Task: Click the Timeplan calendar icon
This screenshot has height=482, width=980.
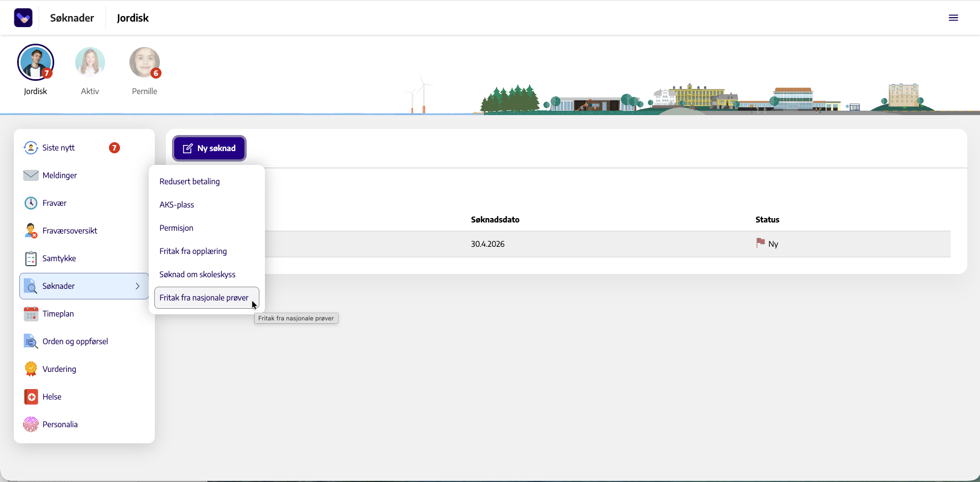Action: coord(31,314)
